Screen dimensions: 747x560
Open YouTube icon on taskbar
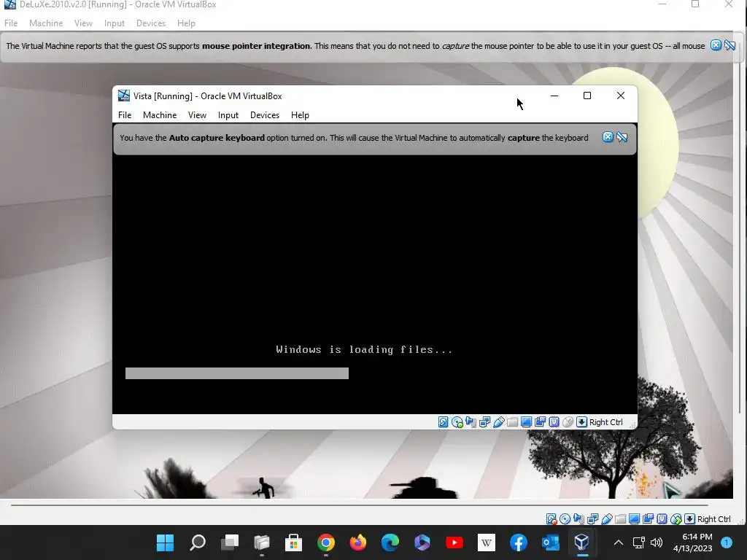[454, 542]
